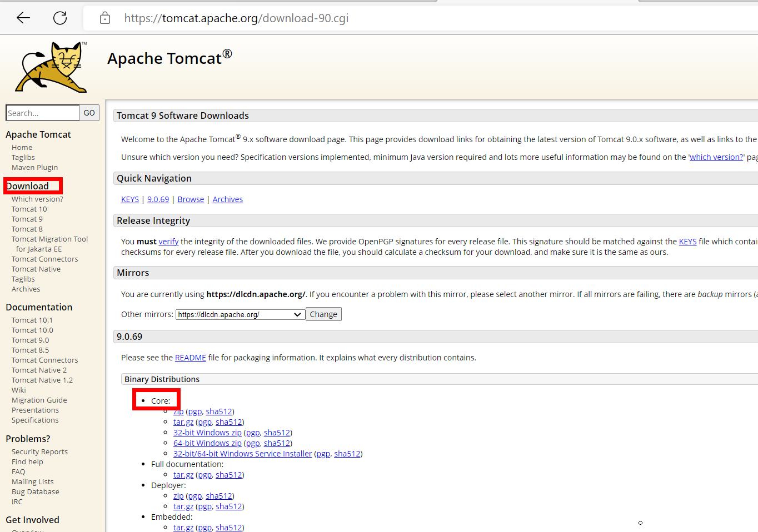Go to Tomcat 9 download page
This screenshot has height=532, width=758.
pyautogui.click(x=27, y=219)
